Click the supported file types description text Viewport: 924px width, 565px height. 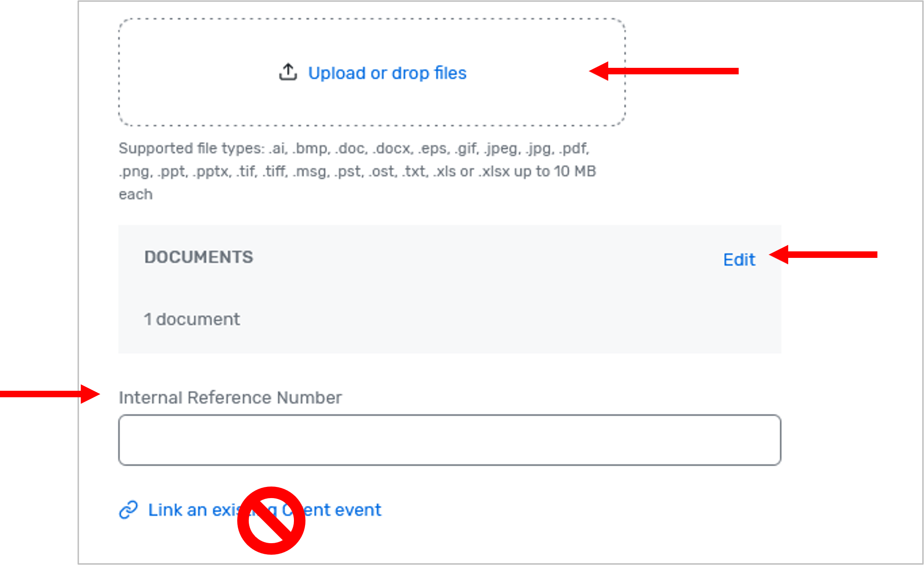(x=358, y=171)
